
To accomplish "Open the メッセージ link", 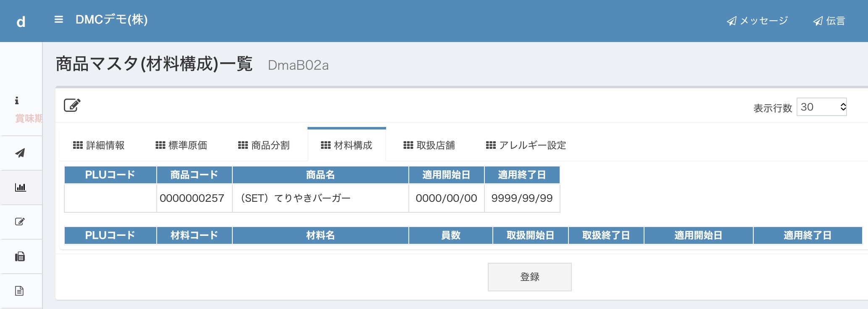I will click(758, 21).
